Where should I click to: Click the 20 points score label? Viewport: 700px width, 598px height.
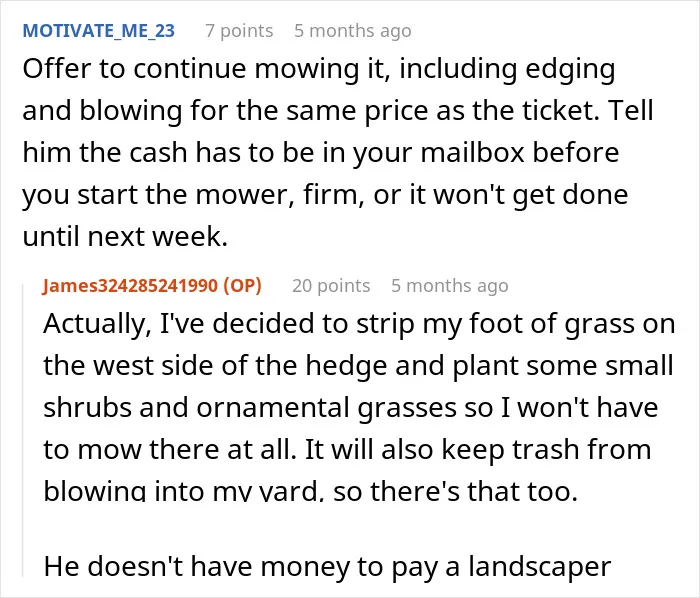[331, 286]
